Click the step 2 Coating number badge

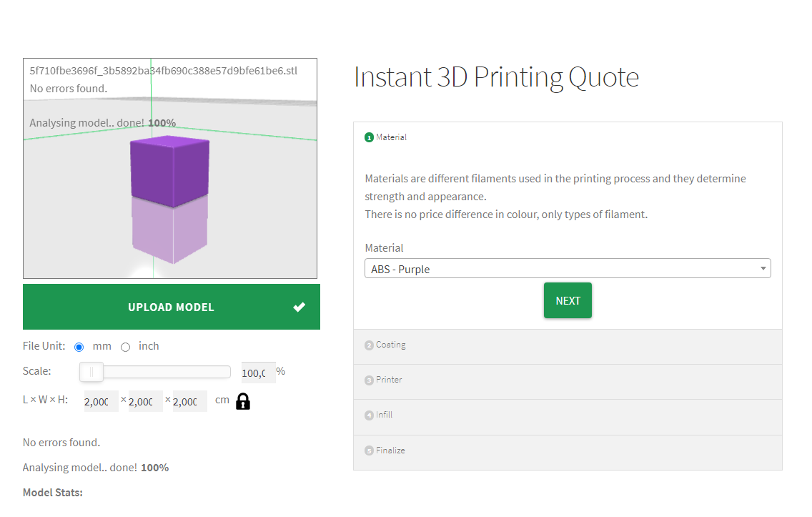(x=369, y=345)
